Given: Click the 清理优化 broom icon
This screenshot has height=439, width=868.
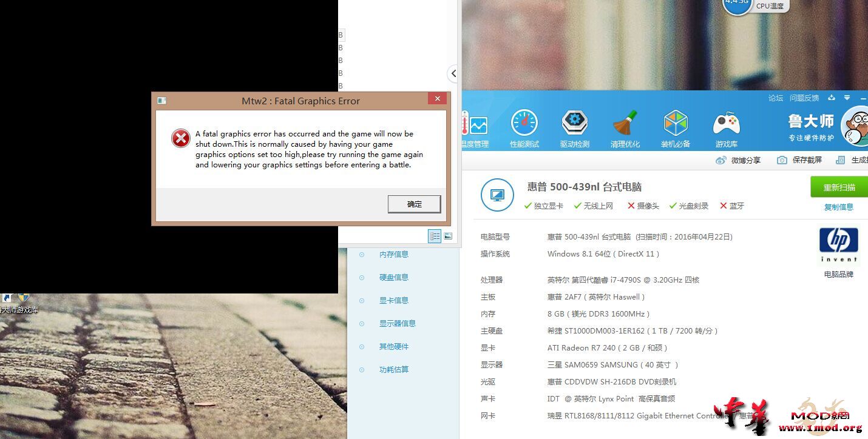Looking at the screenshot, I should [x=625, y=124].
